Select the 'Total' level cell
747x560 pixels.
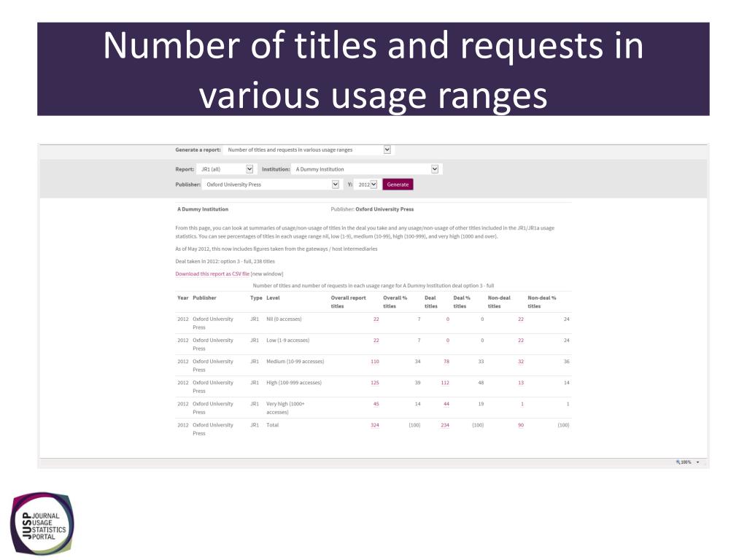[273, 425]
